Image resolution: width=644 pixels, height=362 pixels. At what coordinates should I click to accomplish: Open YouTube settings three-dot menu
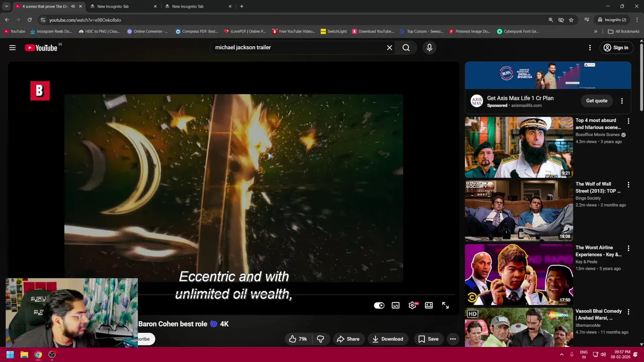pos(590,48)
